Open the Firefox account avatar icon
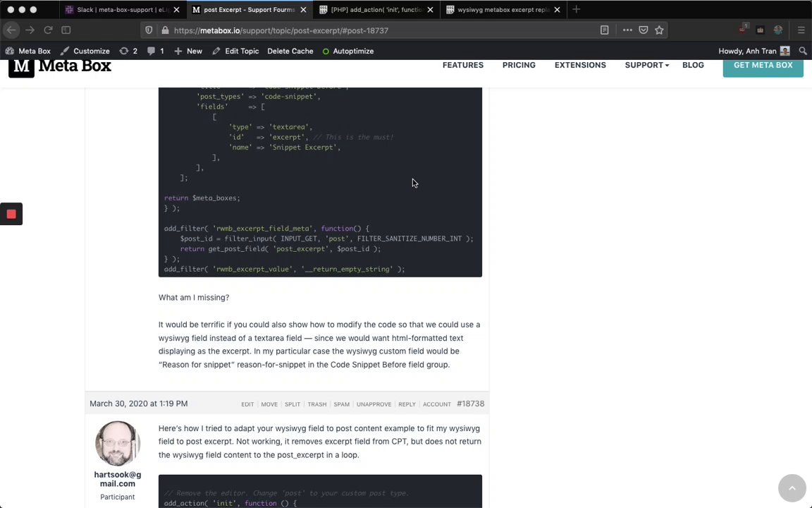The image size is (812, 508). [x=778, y=30]
